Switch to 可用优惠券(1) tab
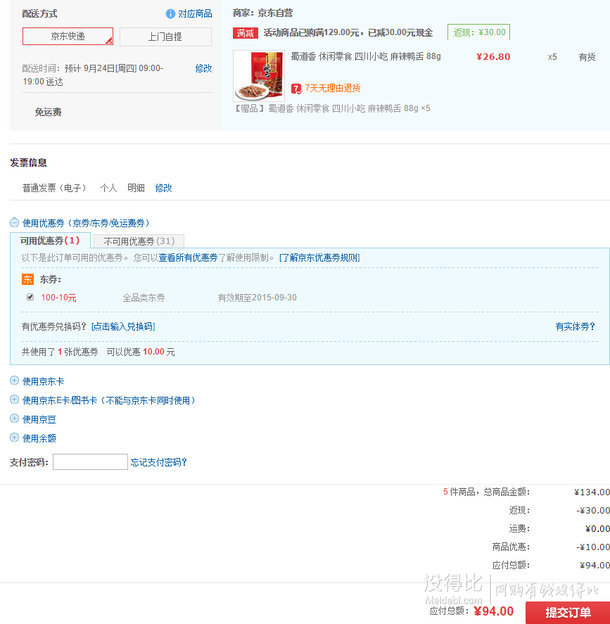The height and width of the screenshot is (624, 610). [50, 240]
